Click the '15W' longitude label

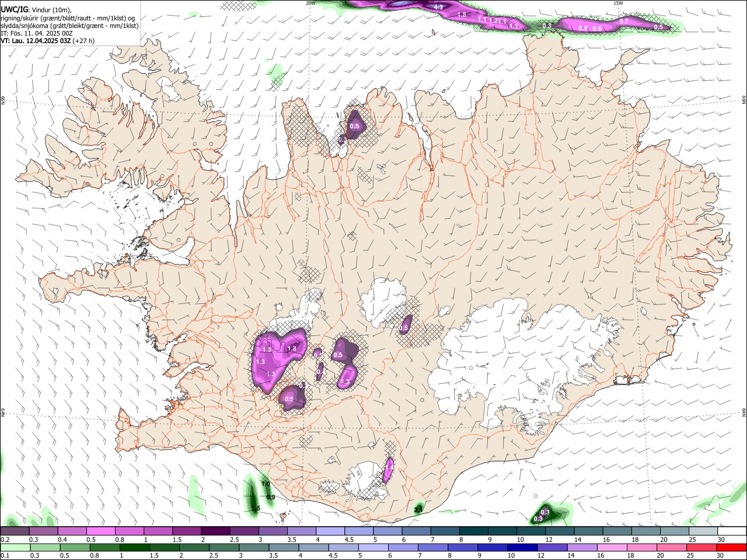click(x=619, y=2)
